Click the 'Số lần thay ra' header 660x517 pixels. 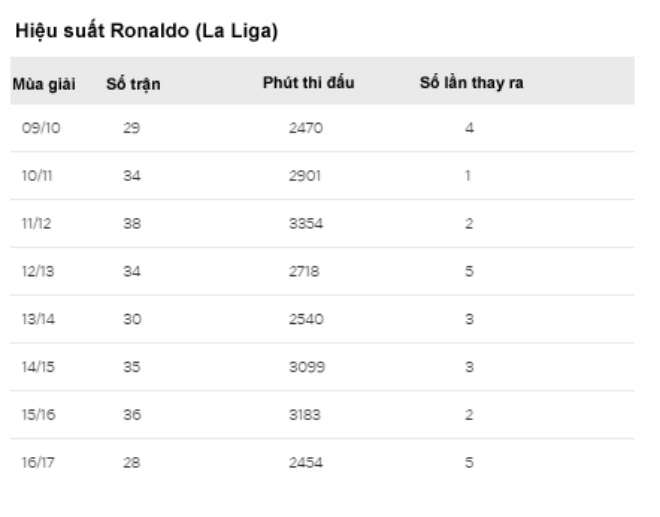click(x=470, y=81)
